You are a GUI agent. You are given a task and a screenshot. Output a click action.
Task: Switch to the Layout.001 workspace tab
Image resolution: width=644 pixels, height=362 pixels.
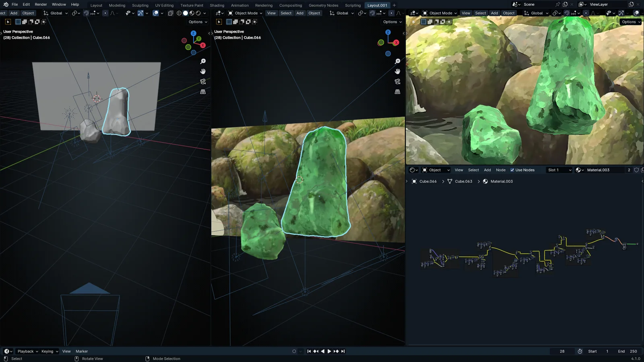[x=377, y=5]
